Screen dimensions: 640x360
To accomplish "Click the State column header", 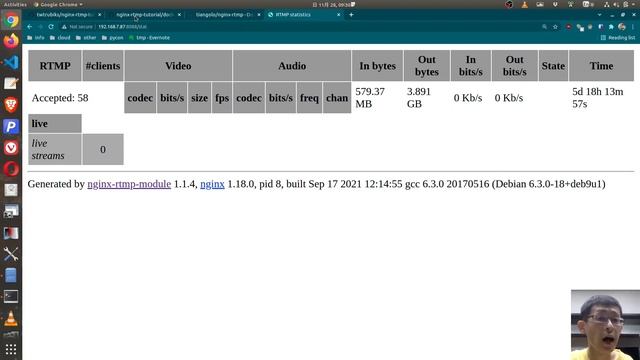I will 553,66.
